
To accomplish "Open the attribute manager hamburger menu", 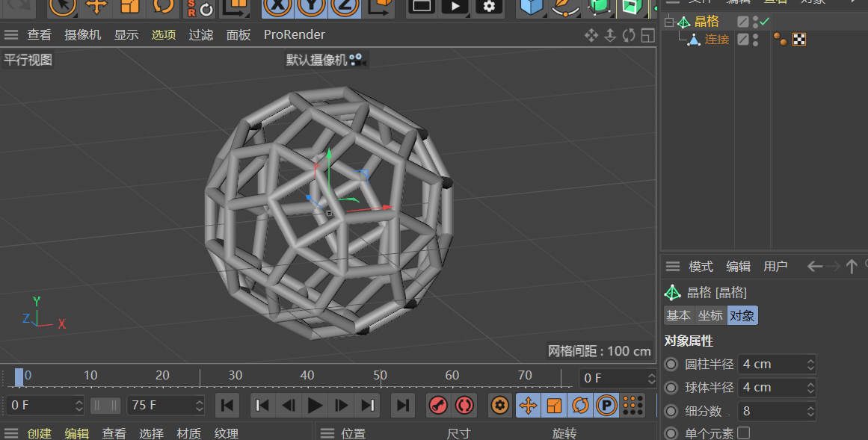I will 673,267.
